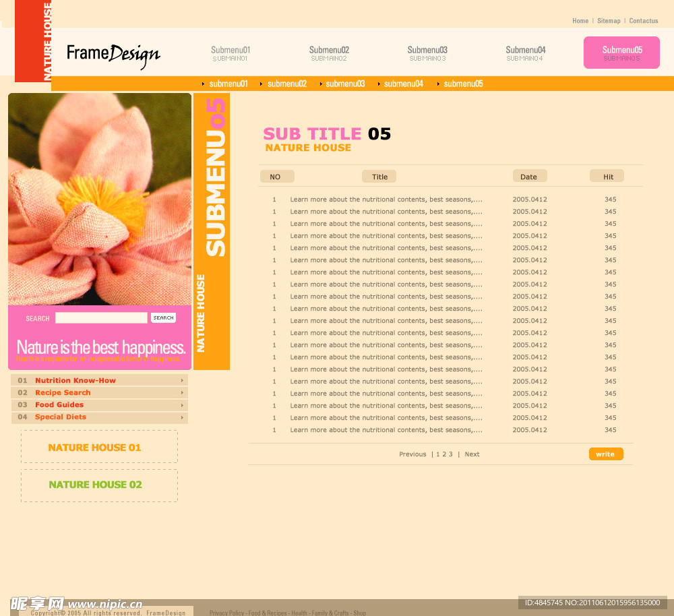Viewport: 674px width, 616px height.
Task: Open Food Guides sidebar item
Action: (x=59, y=405)
